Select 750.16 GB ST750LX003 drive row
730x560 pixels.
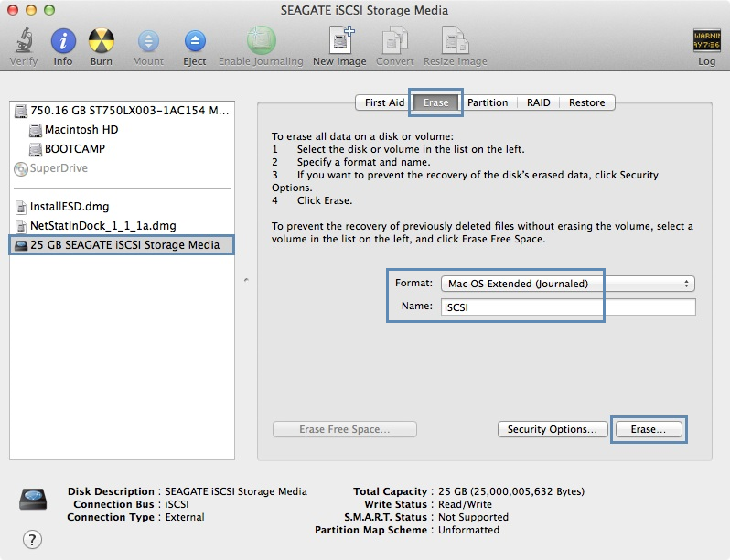[122, 111]
